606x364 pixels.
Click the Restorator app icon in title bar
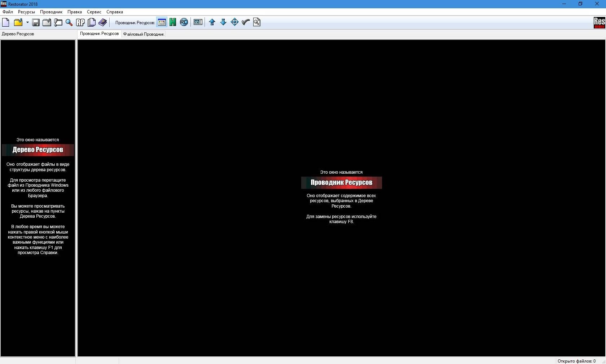4,4
